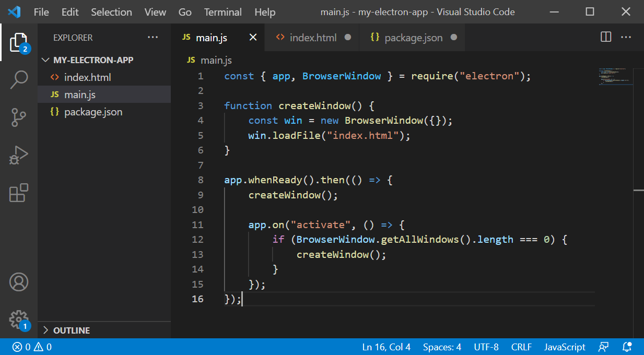Select main.js in the Explorer tree

(104, 94)
